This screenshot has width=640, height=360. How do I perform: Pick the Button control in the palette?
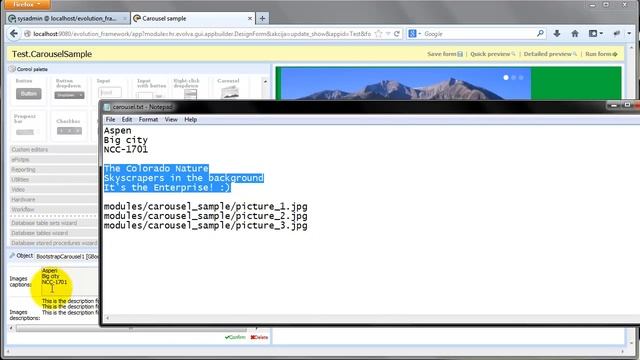point(28,90)
